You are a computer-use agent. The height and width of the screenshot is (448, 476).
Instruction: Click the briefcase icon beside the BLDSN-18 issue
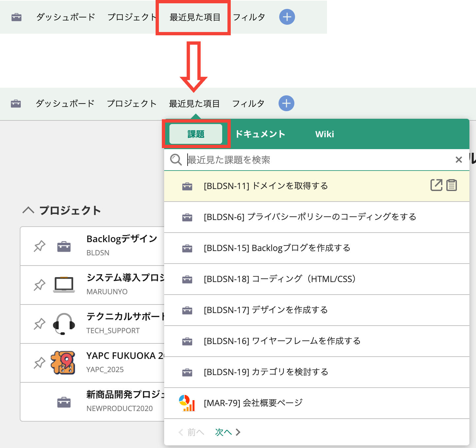click(x=187, y=279)
